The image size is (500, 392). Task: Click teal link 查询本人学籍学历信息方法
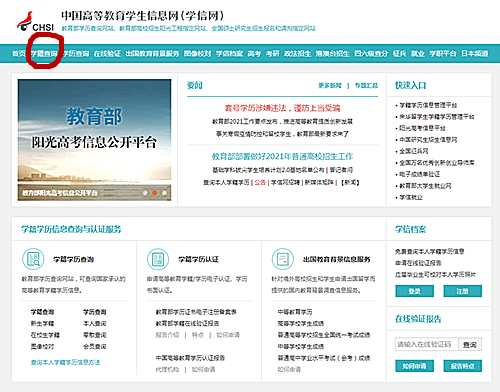pyautogui.click(x=65, y=362)
